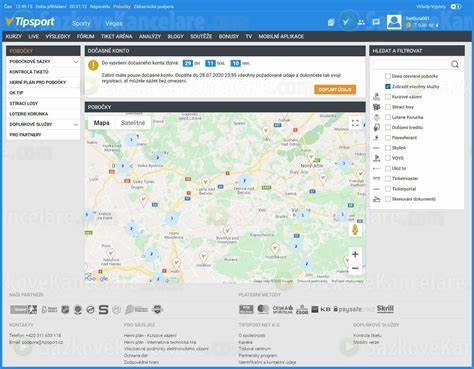474x369 pixels.
Task: Switch to the Vegas section
Action: point(114,23)
